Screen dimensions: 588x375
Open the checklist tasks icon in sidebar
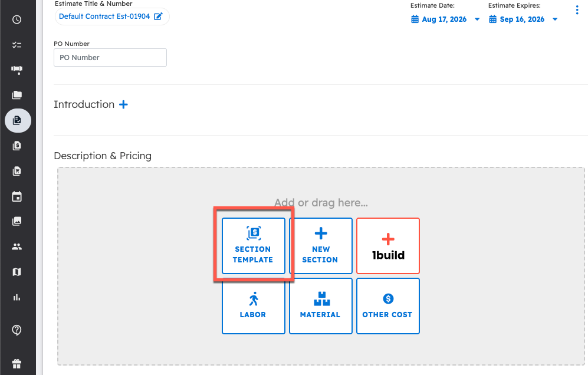(x=17, y=45)
